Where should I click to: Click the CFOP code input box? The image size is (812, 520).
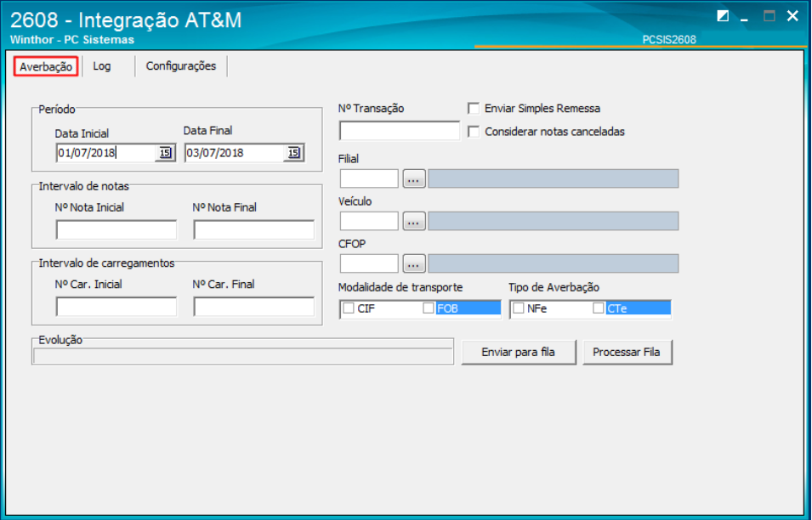point(369,263)
